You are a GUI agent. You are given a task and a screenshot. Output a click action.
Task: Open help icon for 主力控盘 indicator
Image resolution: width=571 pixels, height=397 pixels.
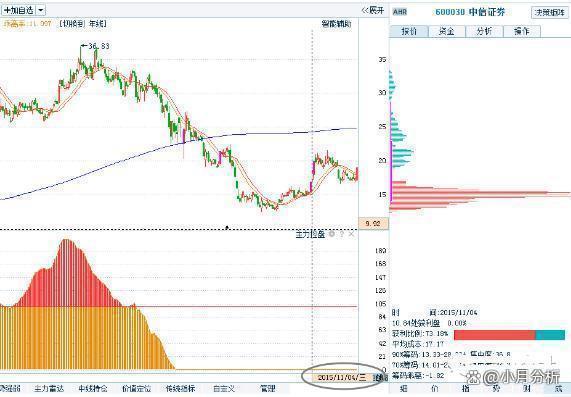[342, 234]
